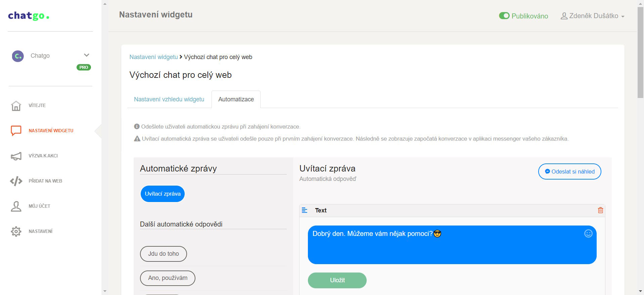Select the Automatizace tab
The height and width of the screenshot is (295, 644).
click(236, 99)
